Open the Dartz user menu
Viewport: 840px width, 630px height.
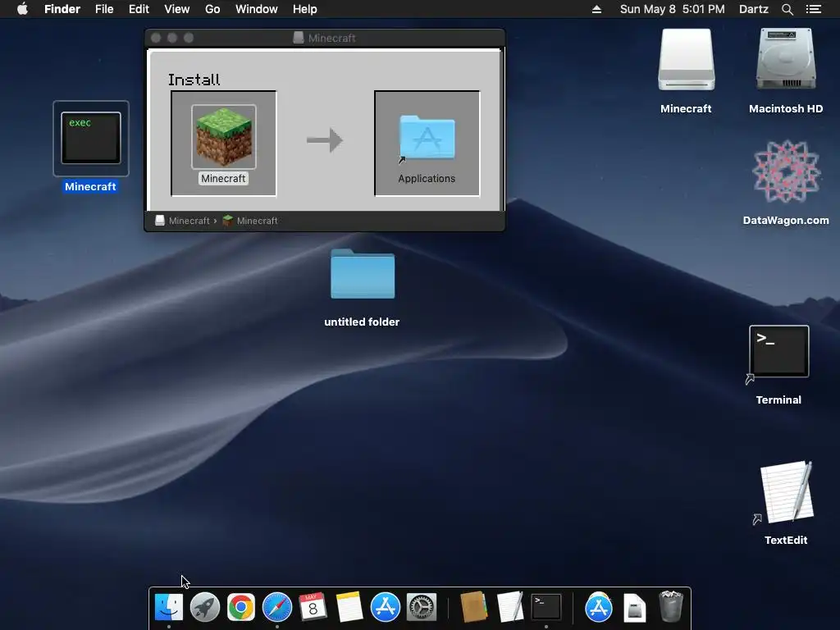coord(754,9)
